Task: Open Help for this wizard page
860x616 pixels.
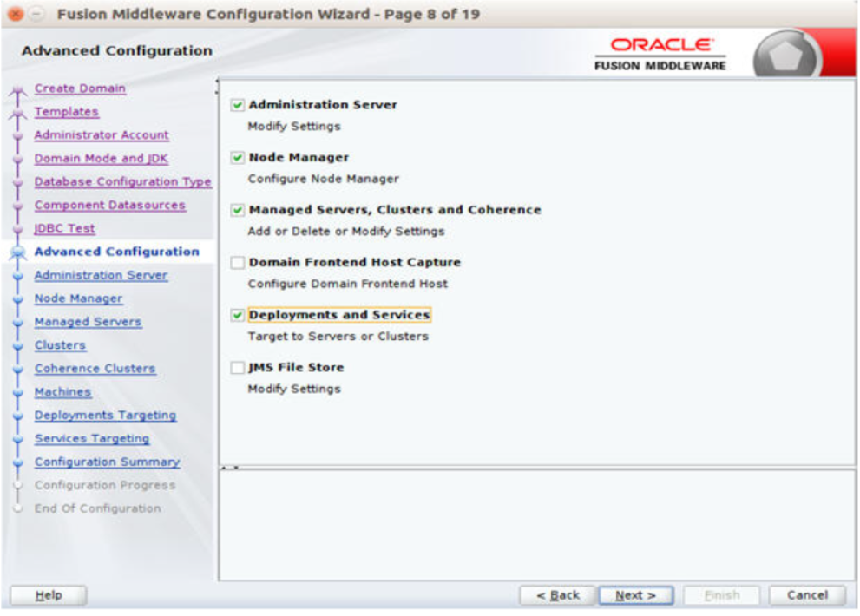Action: [48, 595]
